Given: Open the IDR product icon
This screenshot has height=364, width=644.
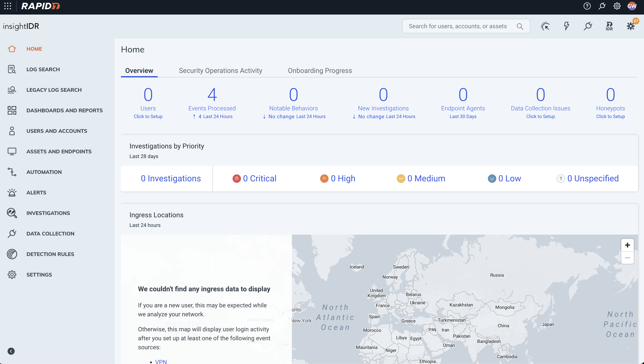Looking at the screenshot, I should [x=609, y=26].
